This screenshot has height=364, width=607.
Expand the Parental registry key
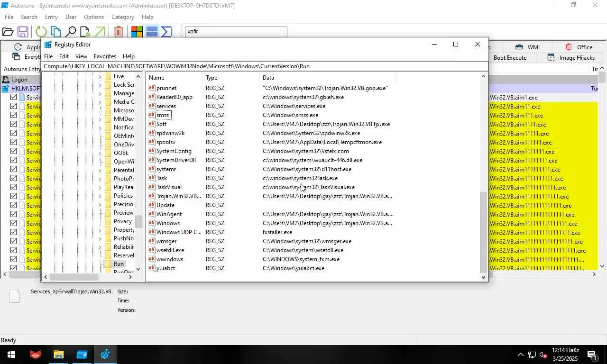pyautogui.click(x=100, y=170)
